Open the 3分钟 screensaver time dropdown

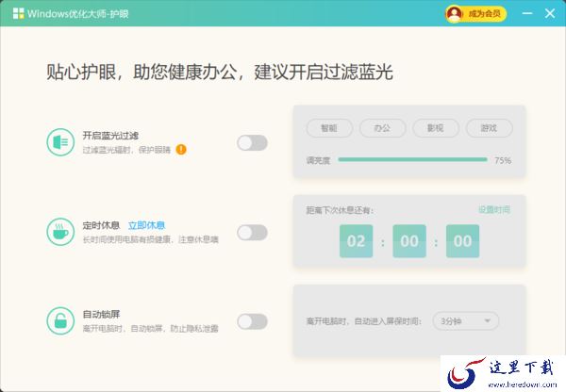tap(466, 321)
